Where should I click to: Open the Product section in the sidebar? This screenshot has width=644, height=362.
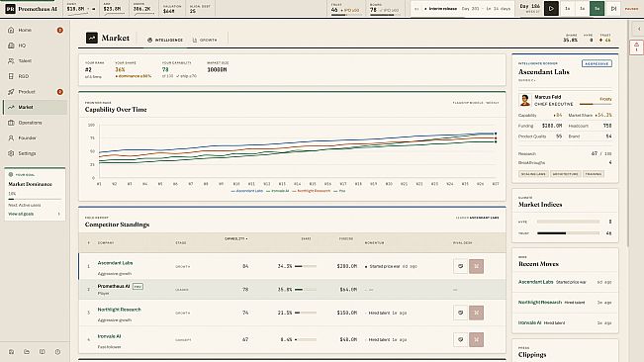(35, 92)
